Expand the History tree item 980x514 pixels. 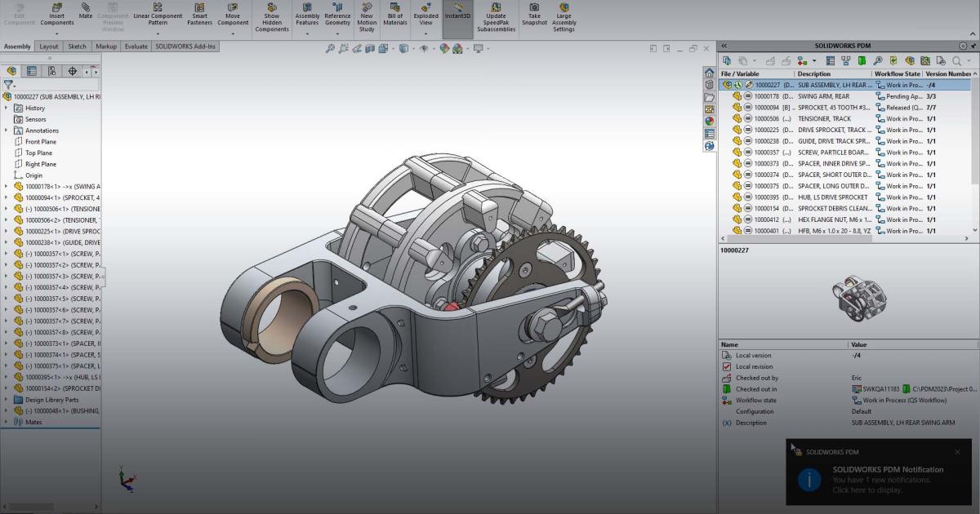7,107
